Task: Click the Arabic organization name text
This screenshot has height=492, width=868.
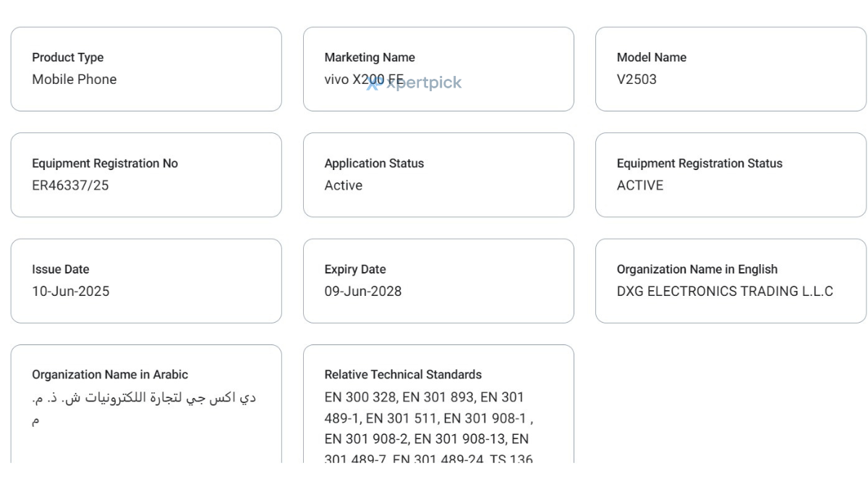Action: click(144, 408)
